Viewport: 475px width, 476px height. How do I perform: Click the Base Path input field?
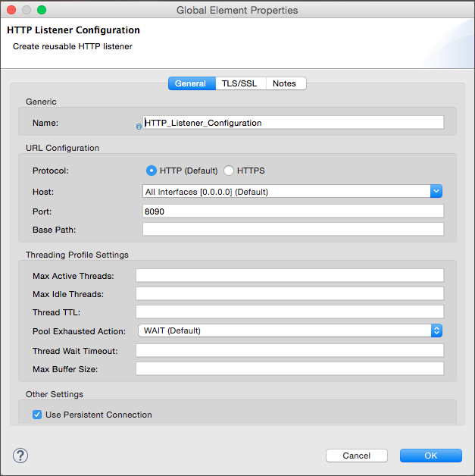pyautogui.click(x=292, y=230)
